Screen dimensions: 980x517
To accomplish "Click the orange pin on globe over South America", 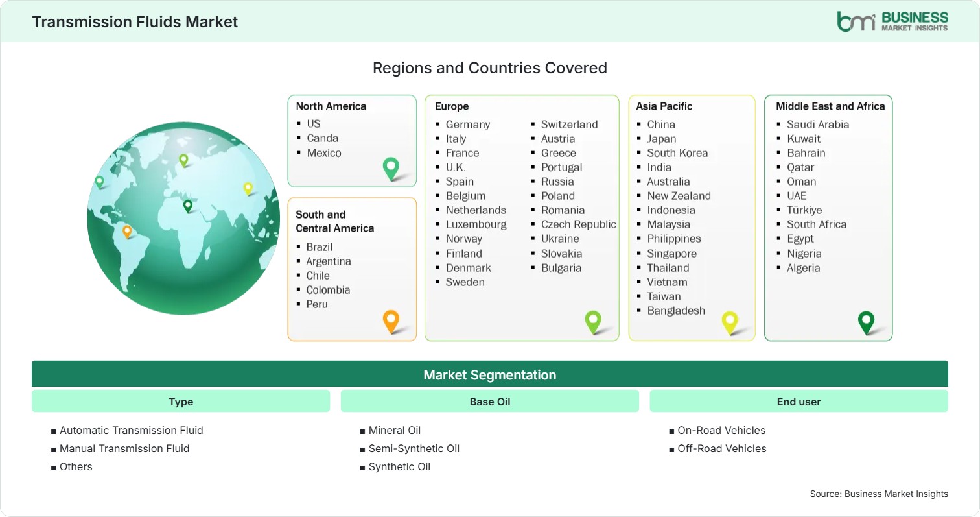I will 127,232.
